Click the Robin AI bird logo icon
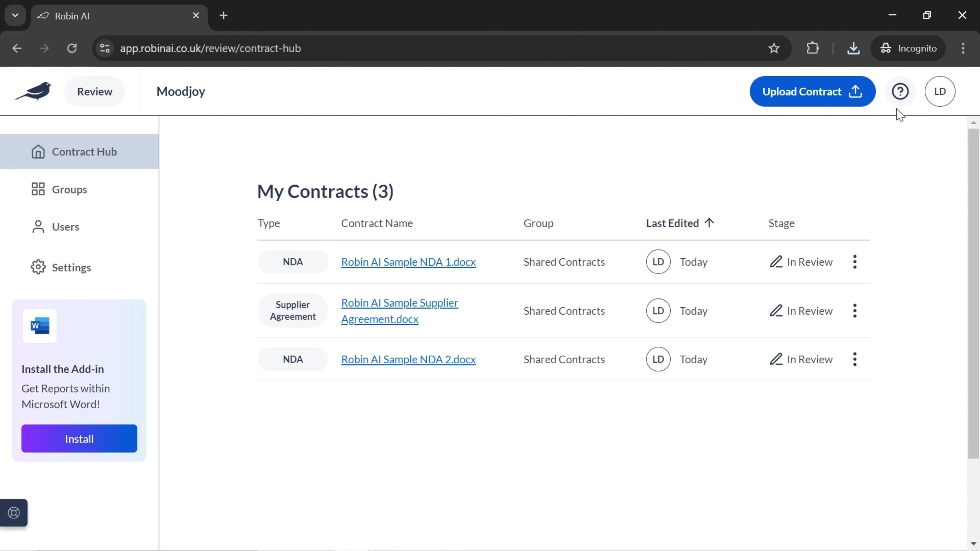This screenshot has width=980, height=551. (34, 91)
